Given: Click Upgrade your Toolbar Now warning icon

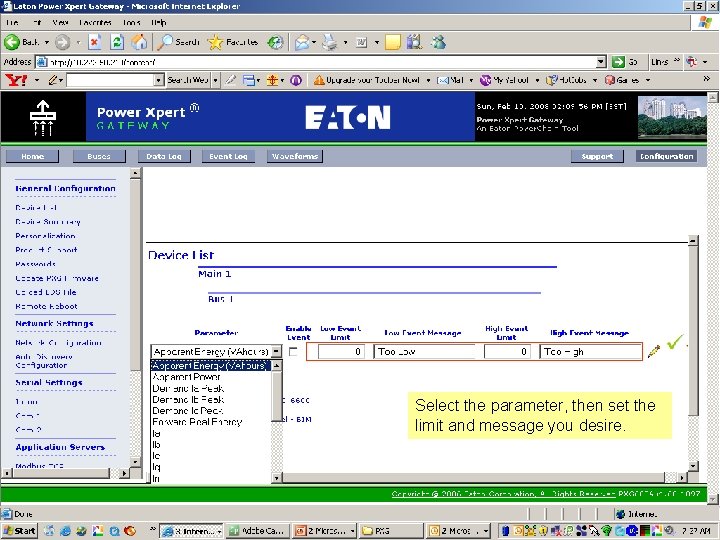Looking at the screenshot, I should tap(319, 80).
